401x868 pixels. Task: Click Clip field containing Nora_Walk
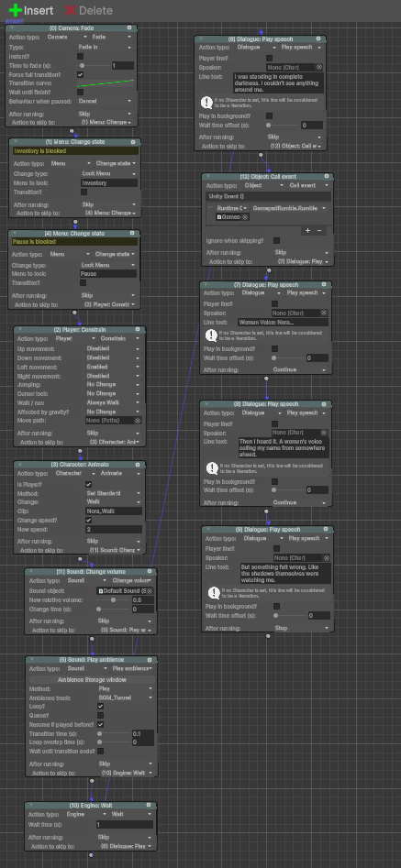click(x=114, y=511)
